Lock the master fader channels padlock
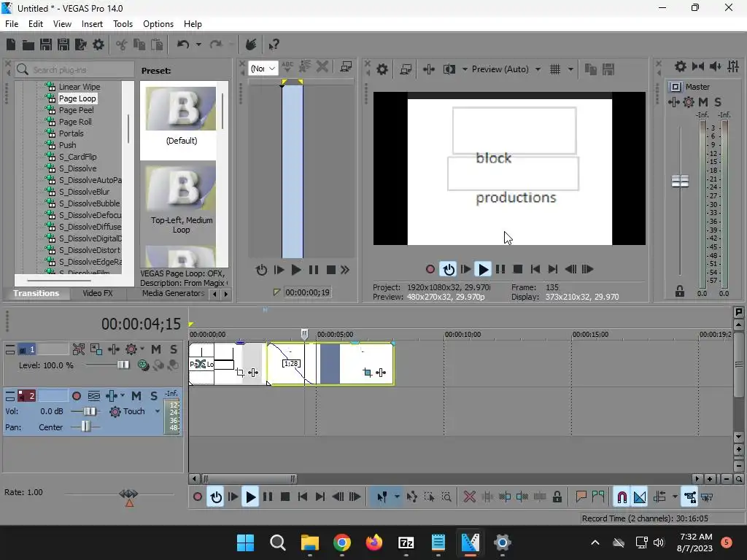Viewport: 747px width, 560px height. (680, 291)
